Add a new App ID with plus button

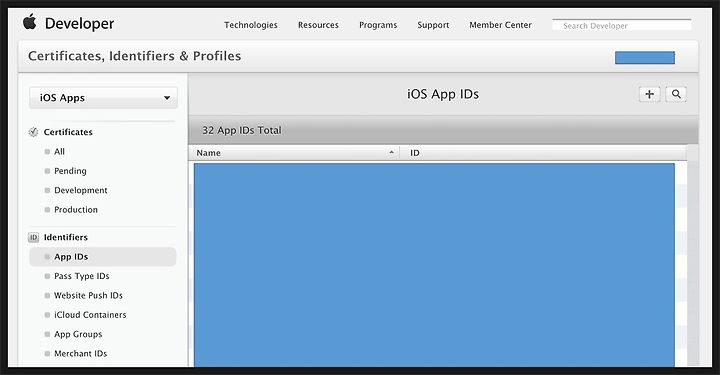coord(649,94)
